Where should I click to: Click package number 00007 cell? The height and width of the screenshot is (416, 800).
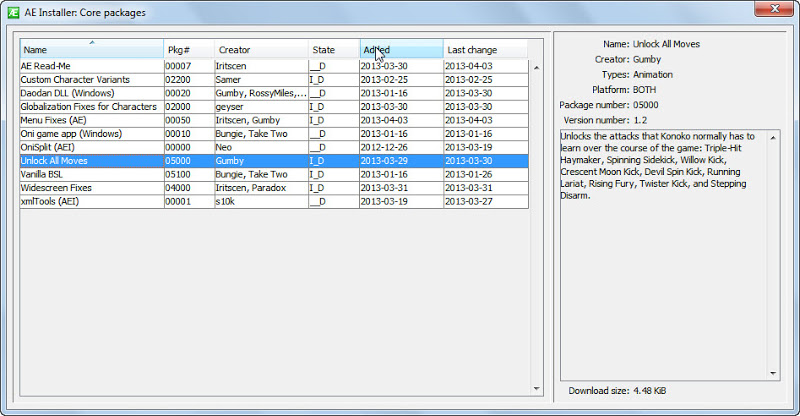point(189,66)
